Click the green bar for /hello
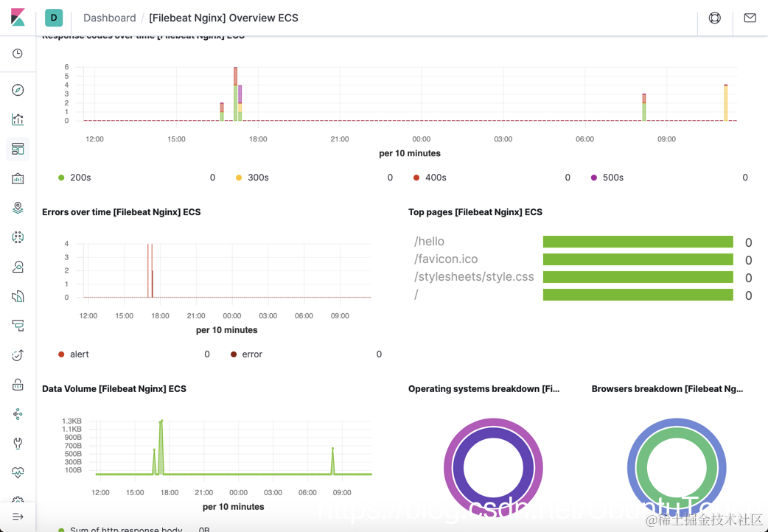Viewport: 768px width, 532px height. pyautogui.click(x=638, y=242)
